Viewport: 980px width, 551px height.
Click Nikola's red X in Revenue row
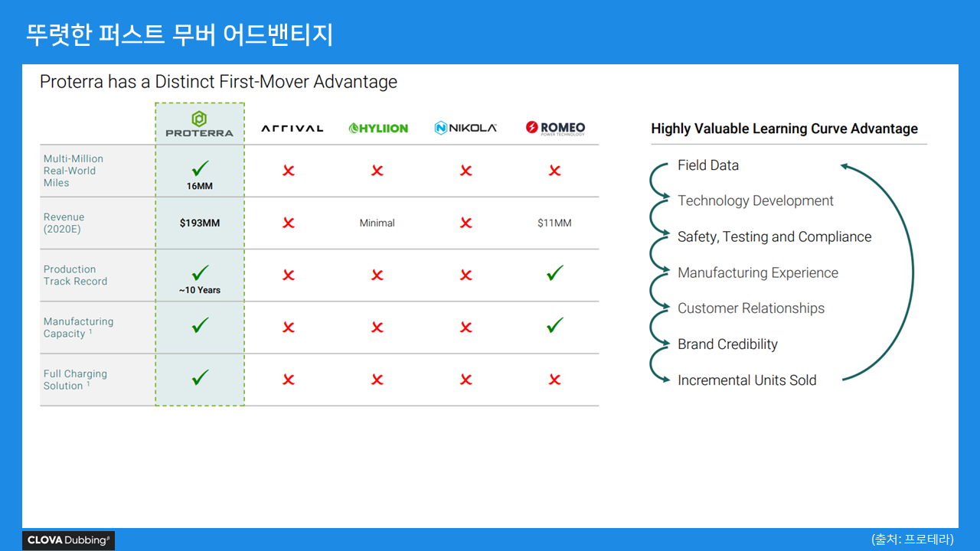coord(466,223)
